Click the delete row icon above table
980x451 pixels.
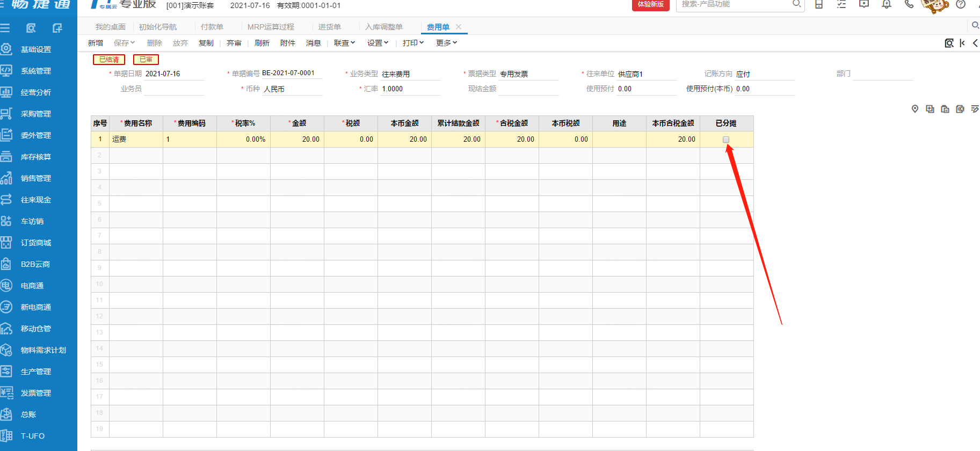960,109
